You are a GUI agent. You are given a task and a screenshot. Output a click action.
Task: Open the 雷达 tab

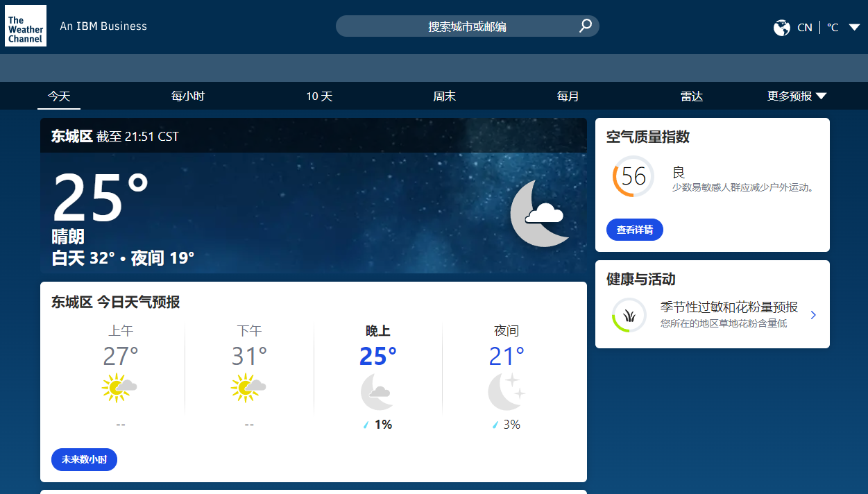point(692,96)
